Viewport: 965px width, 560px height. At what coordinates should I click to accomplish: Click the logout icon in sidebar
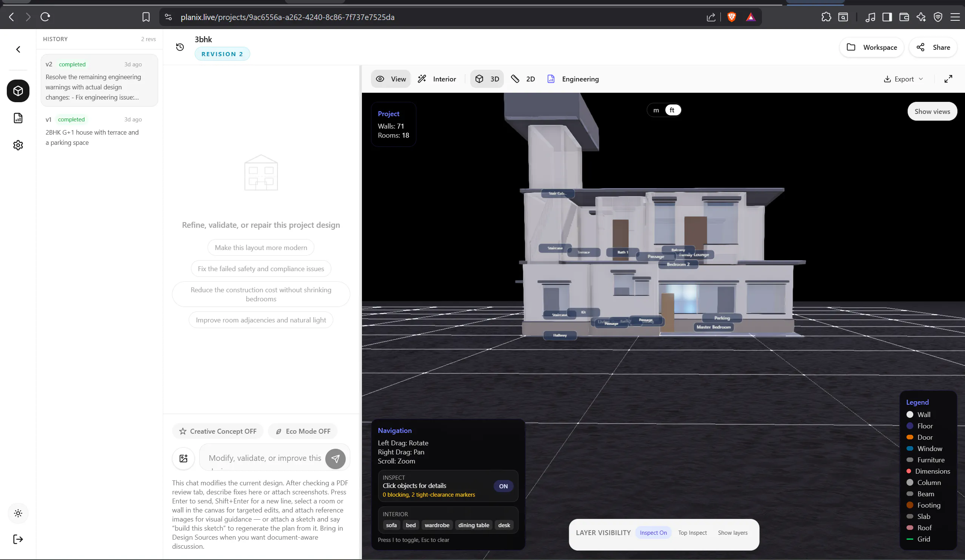point(18,539)
